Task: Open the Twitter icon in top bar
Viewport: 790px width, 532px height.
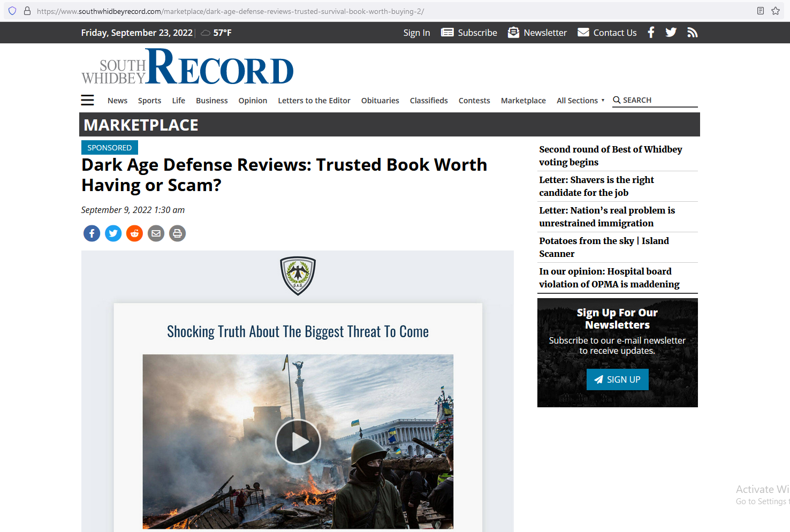Action: pyautogui.click(x=671, y=33)
